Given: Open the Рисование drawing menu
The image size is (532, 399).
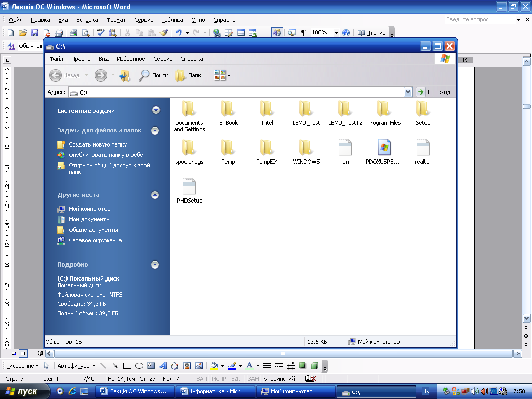Looking at the screenshot, I should point(22,366).
